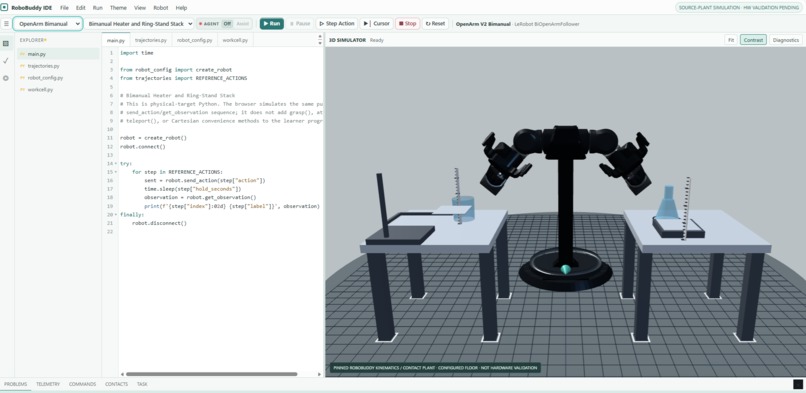Viewport: 806px width, 393px height.
Task: Open the View menu
Action: pyautogui.click(x=140, y=8)
